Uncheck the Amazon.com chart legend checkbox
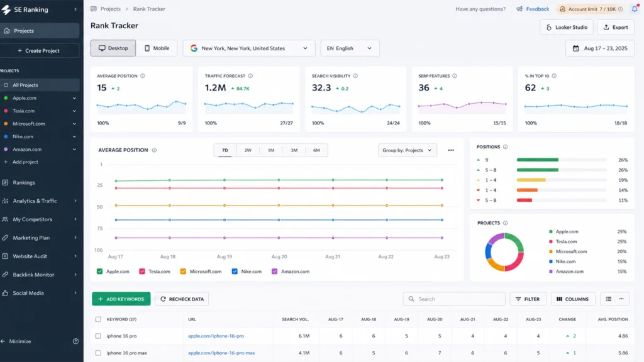 274,271
